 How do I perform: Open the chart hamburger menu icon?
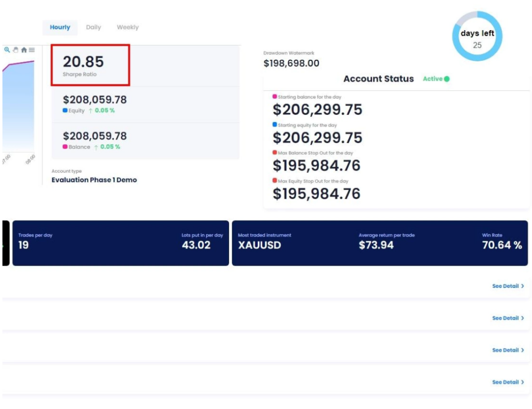click(x=32, y=50)
